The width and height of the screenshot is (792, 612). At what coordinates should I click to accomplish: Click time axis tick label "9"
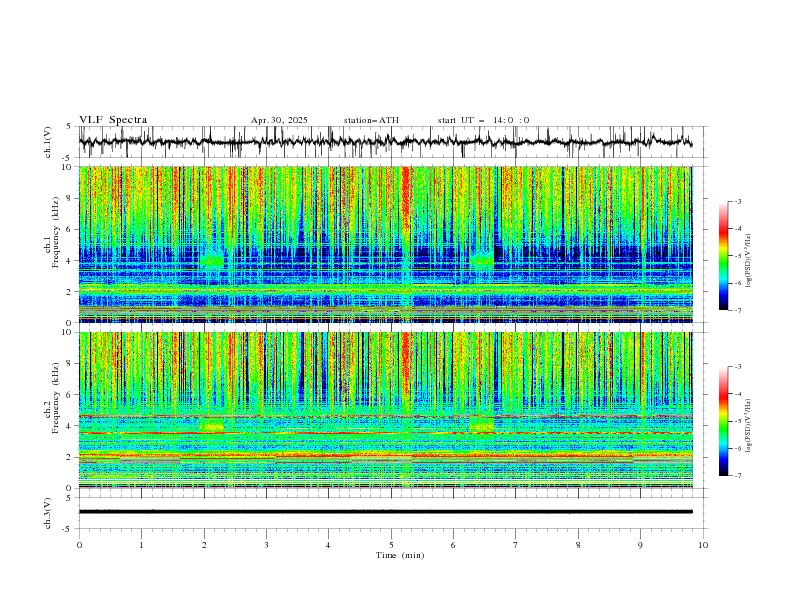(640, 545)
